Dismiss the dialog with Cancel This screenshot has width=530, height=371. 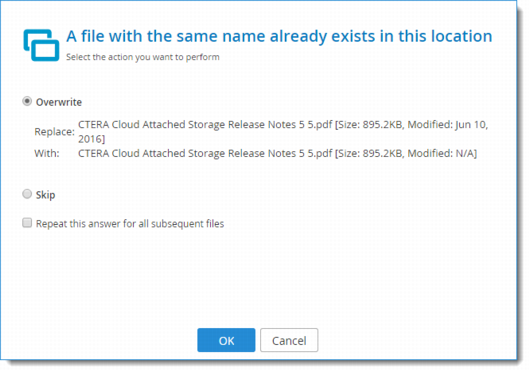point(289,340)
